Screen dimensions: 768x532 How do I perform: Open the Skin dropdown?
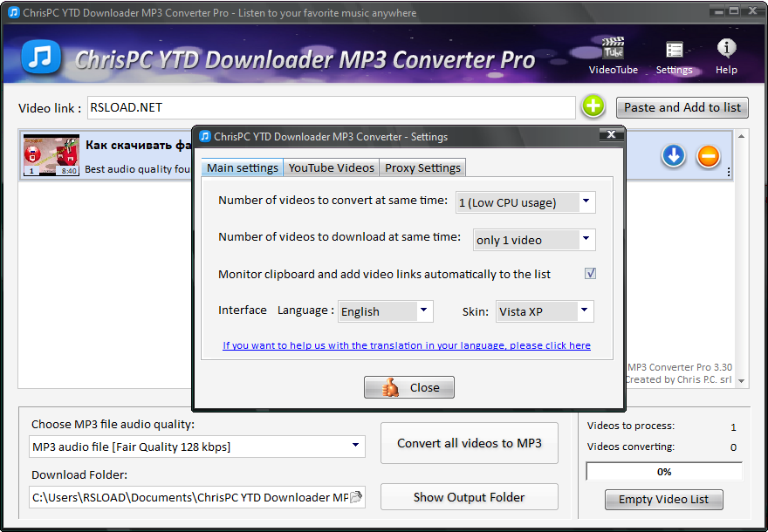click(x=585, y=310)
